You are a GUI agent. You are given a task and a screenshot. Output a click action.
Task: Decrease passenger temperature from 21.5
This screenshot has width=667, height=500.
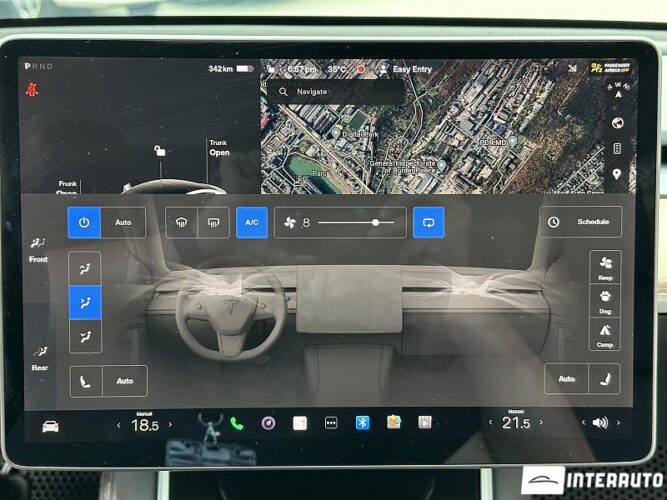[x=490, y=423]
